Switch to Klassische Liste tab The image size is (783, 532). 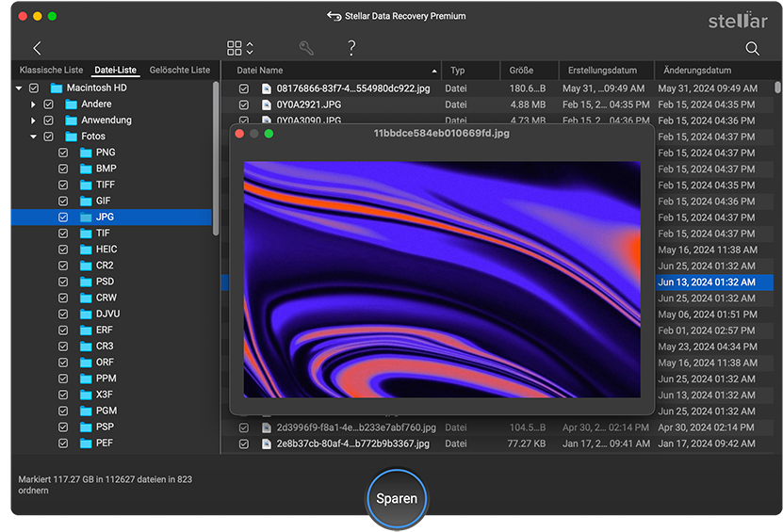coord(51,71)
